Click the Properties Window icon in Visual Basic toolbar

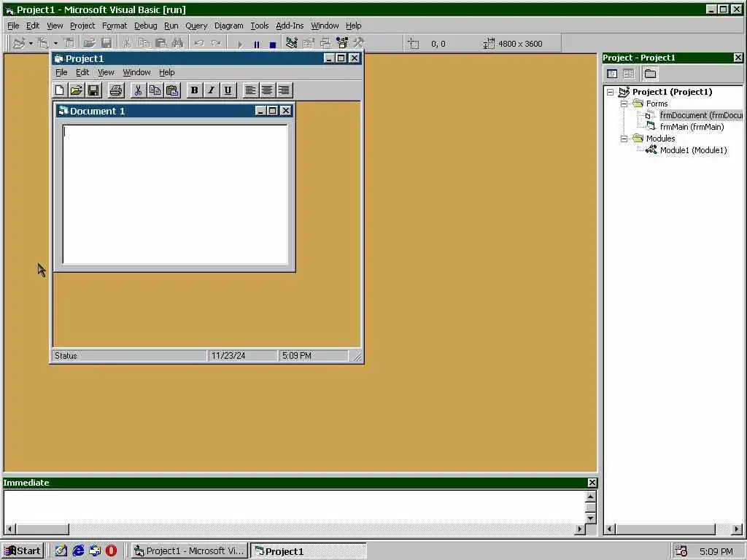pyautogui.click(x=309, y=43)
